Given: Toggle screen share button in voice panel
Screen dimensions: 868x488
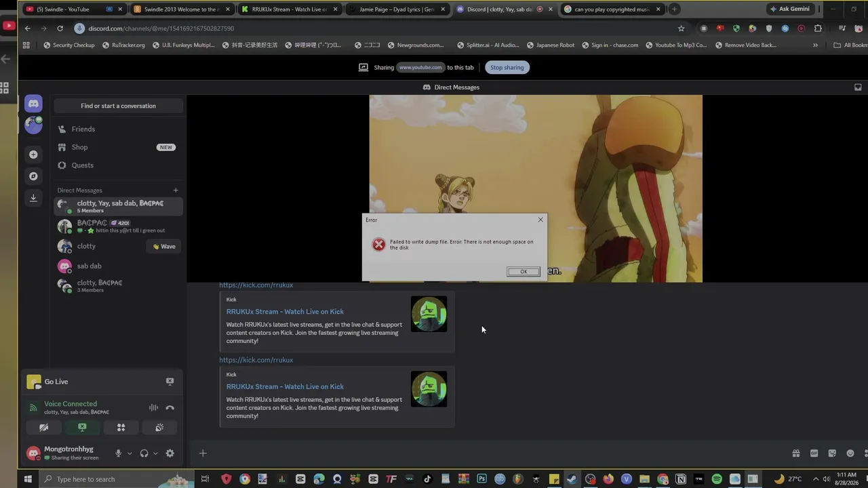Looking at the screenshot, I should point(82,428).
